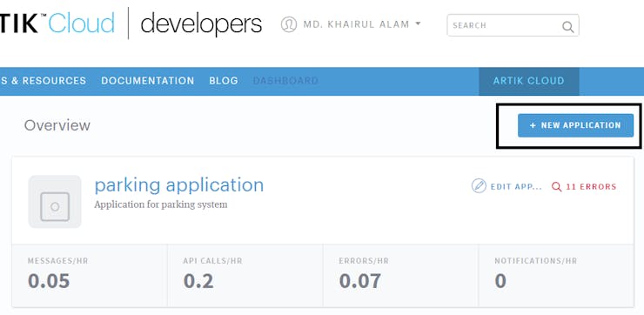This screenshot has width=644, height=315.
Task: Click the Errors/hr value 0.07
Action: [x=360, y=281]
